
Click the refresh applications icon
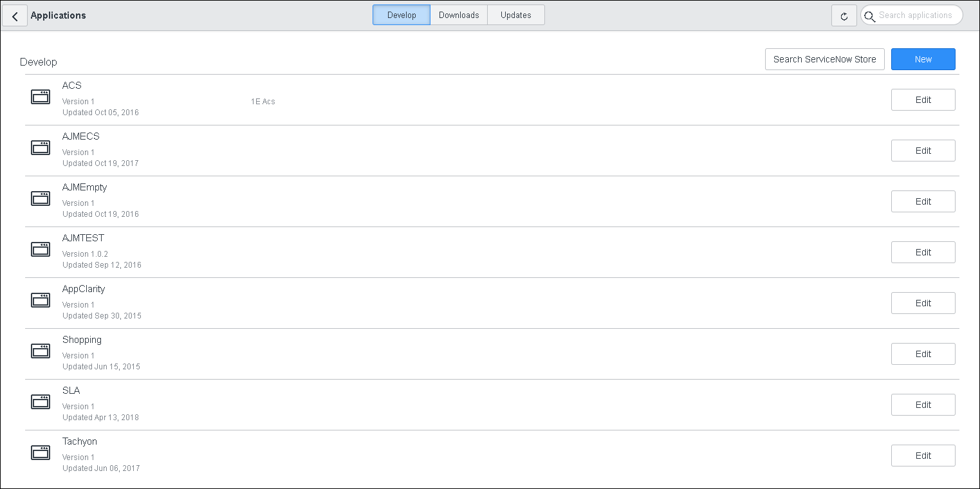[844, 16]
